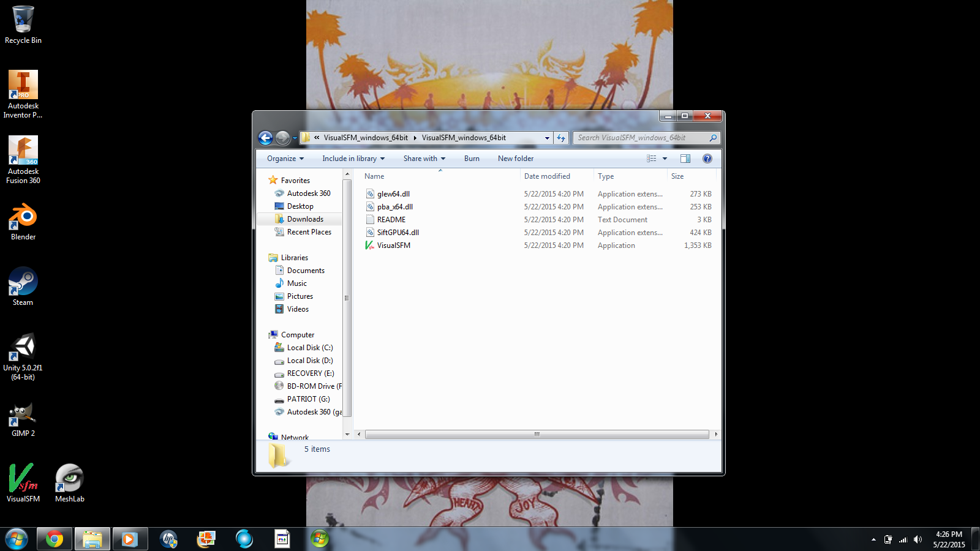Open Autodesk 360 under Favorites
980x551 pixels.
coord(309,193)
